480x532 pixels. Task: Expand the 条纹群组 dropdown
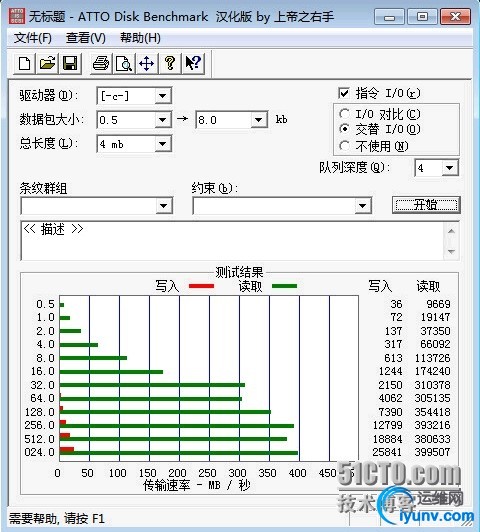click(164, 206)
